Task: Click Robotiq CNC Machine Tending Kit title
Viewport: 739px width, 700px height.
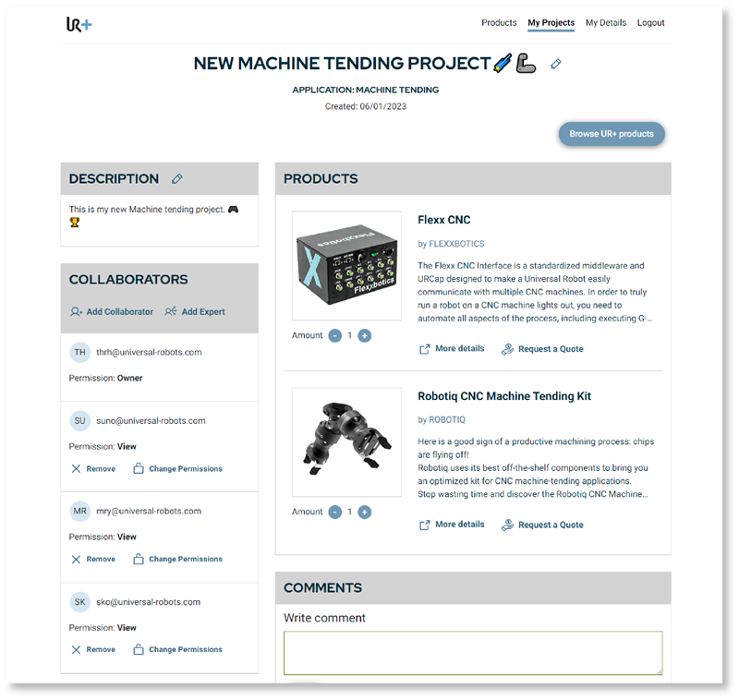Action: (x=504, y=396)
